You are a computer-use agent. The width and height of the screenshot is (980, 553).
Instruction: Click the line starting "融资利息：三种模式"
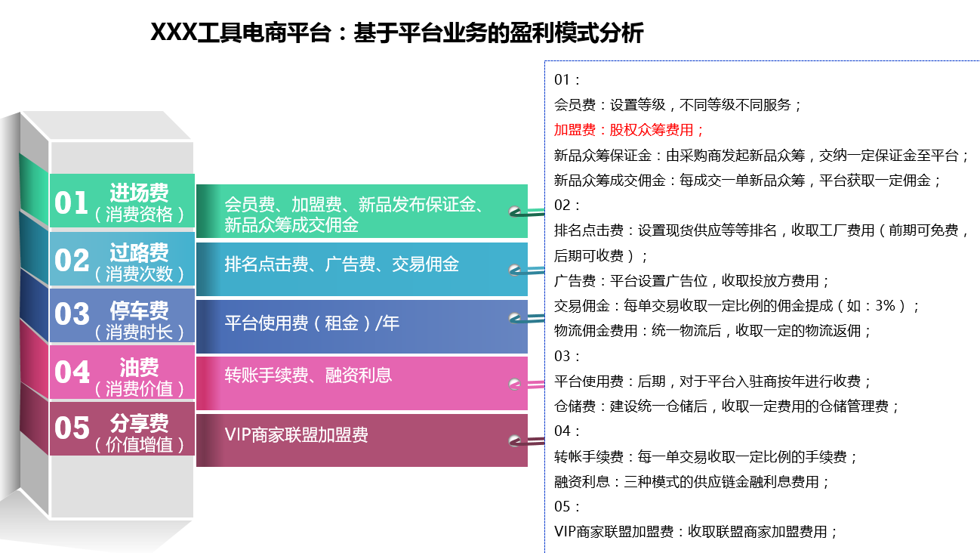[692, 481]
